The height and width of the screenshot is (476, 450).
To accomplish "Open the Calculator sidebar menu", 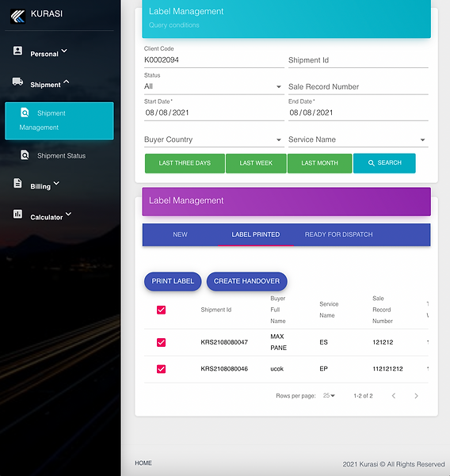I will 47,217.
